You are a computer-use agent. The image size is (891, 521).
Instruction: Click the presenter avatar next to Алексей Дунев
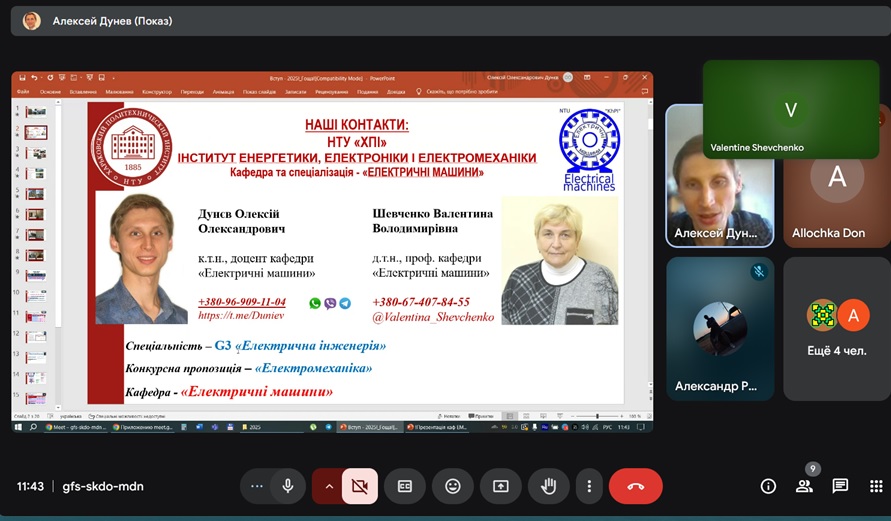(32, 21)
